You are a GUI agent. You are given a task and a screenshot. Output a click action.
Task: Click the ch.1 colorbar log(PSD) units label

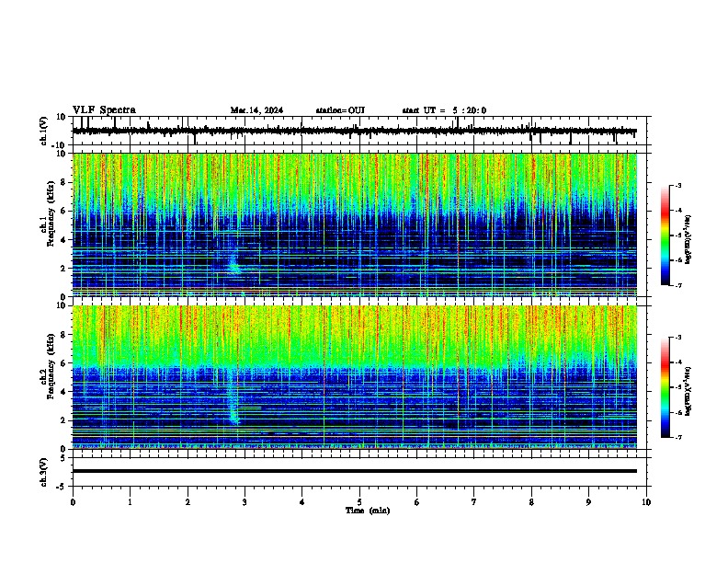[688, 239]
